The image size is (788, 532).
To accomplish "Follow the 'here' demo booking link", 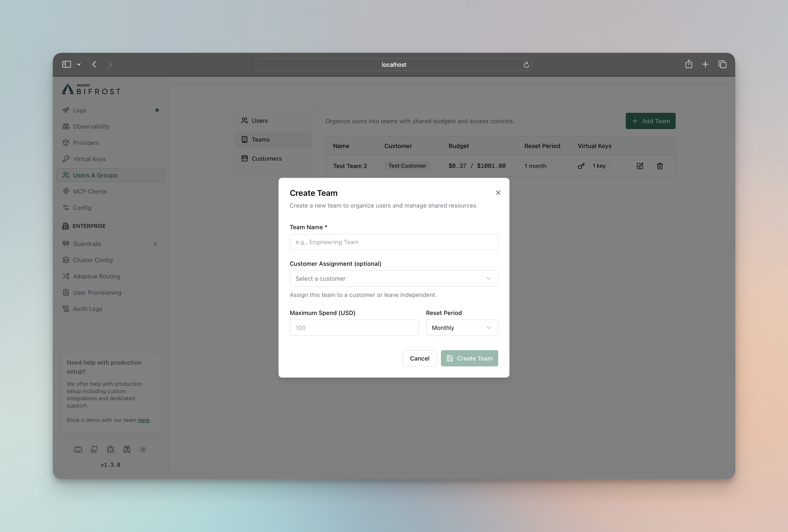I will [x=144, y=420].
